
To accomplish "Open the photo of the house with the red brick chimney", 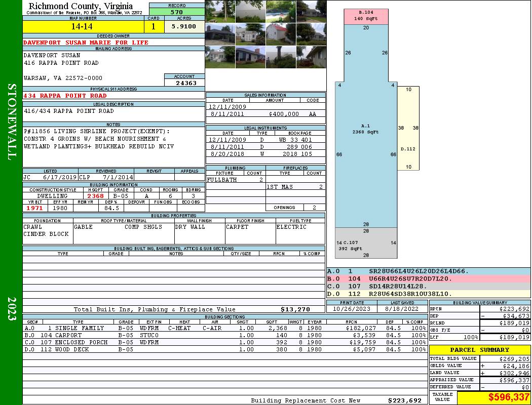I will tap(250, 57).
